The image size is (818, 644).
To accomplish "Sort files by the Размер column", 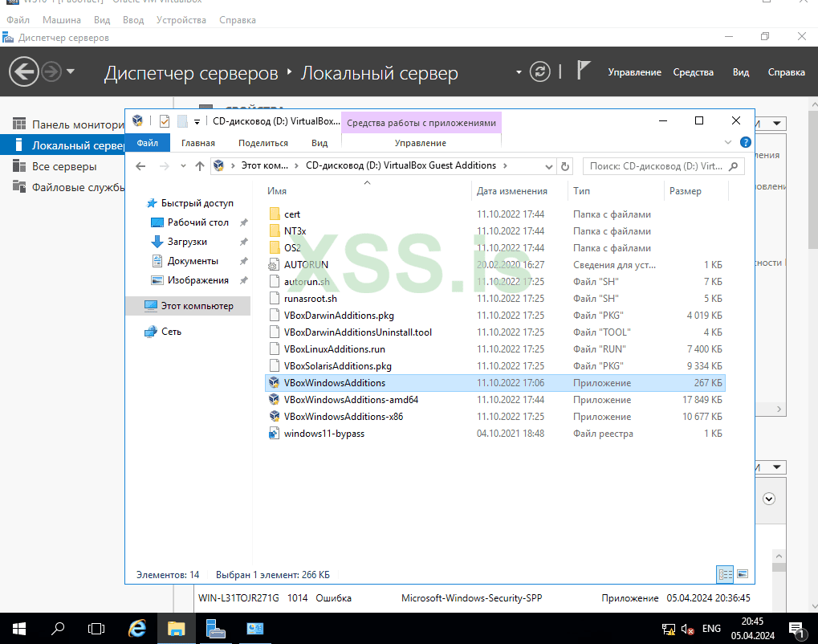I will click(686, 191).
